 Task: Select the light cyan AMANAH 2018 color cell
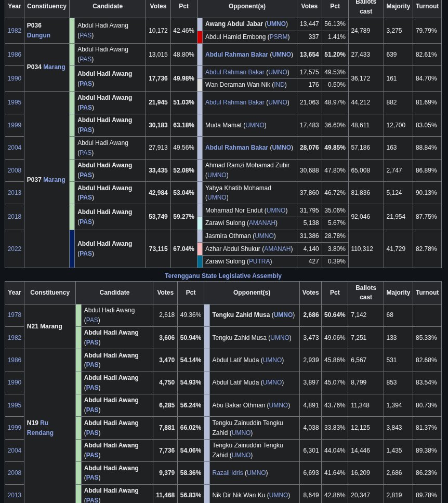200,223
